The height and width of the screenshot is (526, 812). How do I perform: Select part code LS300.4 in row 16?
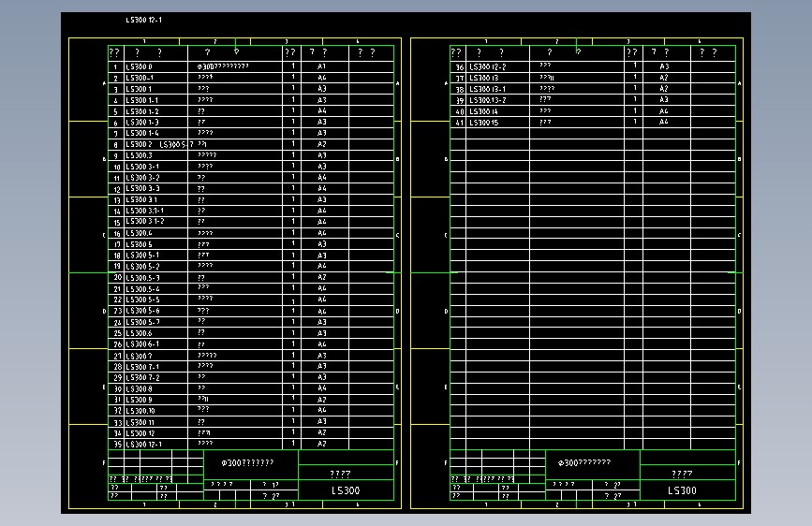(140, 233)
